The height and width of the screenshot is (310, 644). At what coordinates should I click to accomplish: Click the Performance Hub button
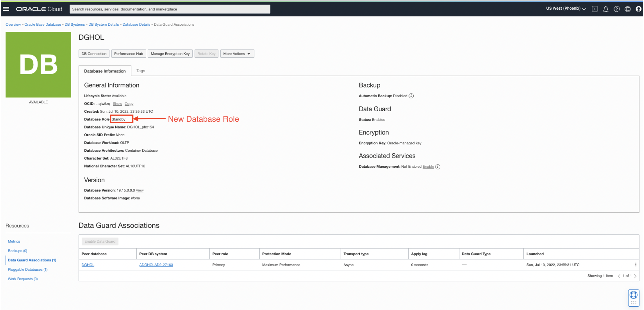(x=129, y=54)
